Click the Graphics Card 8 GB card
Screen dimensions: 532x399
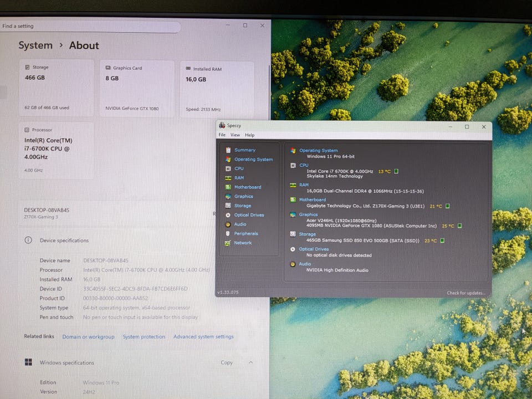click(137, 89)
